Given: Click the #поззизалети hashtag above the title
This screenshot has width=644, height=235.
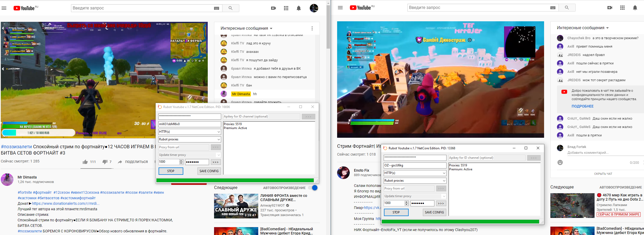Looking at the screenshot, I should click(16, 147).
